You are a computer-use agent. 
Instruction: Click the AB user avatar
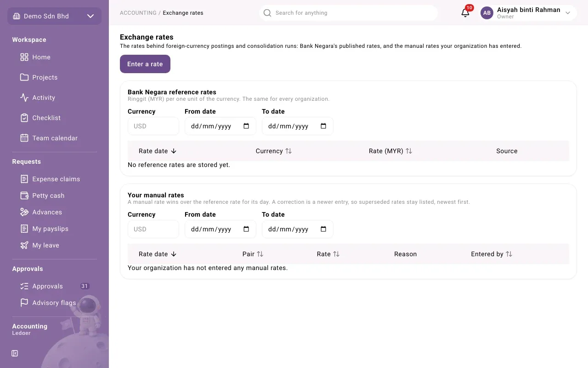point(487,13)
